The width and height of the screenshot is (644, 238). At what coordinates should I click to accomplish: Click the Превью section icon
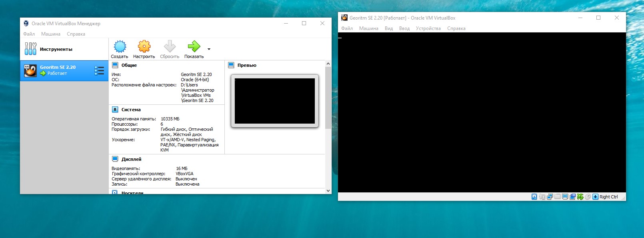pyautogui.click(x=231, y=65)
